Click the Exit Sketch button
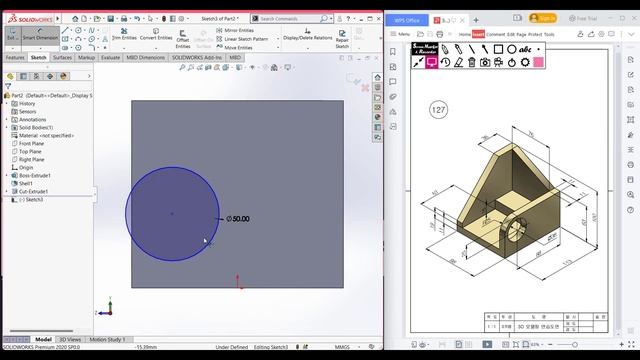 (13, 34)
